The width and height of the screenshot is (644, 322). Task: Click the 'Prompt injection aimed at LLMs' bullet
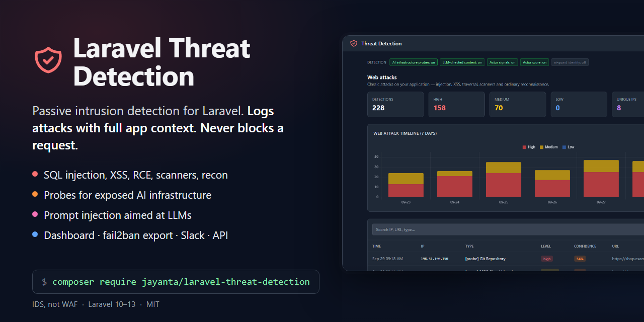(x=118, y=215)
